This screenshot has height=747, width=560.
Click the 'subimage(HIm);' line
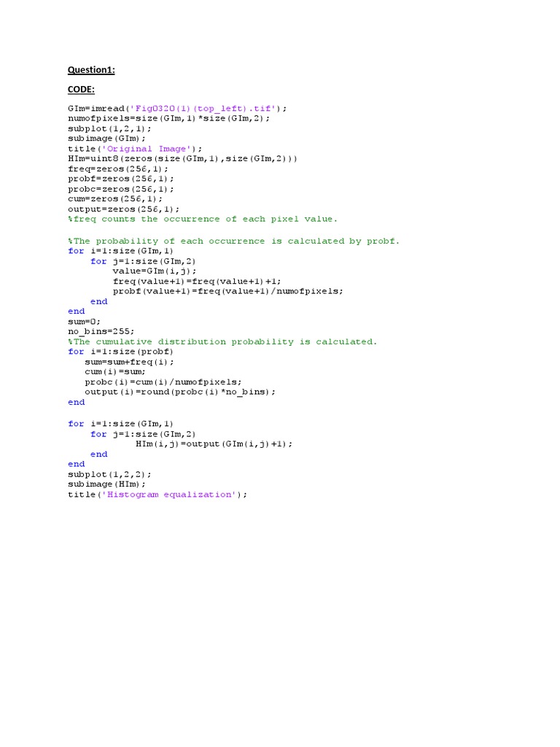pyautogui.click(x=106, y=484)
